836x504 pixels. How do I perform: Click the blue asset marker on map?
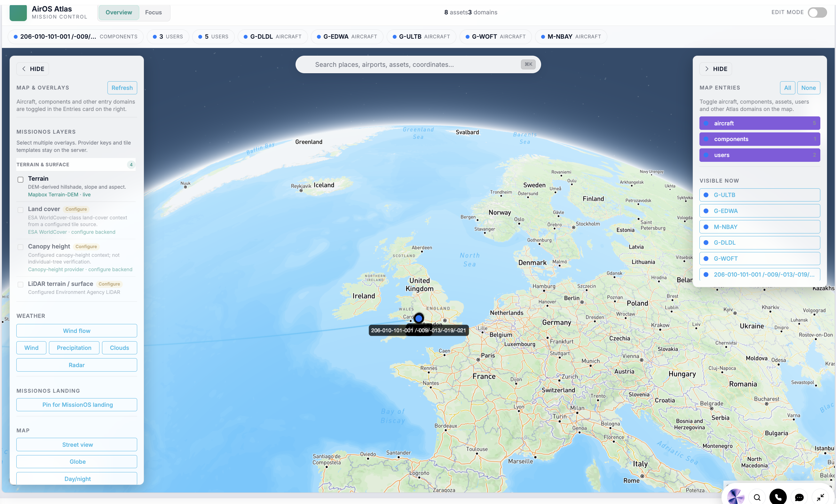(419, 318)
